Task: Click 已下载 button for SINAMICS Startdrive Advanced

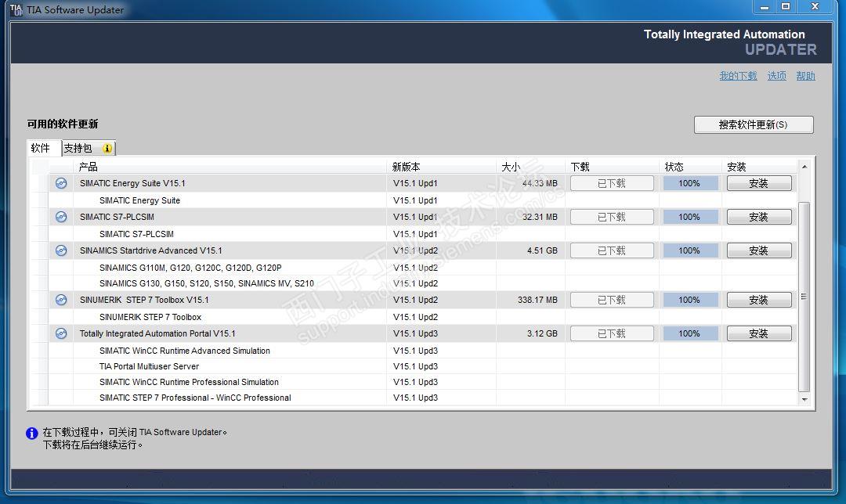Action: [x=612, y=250]
